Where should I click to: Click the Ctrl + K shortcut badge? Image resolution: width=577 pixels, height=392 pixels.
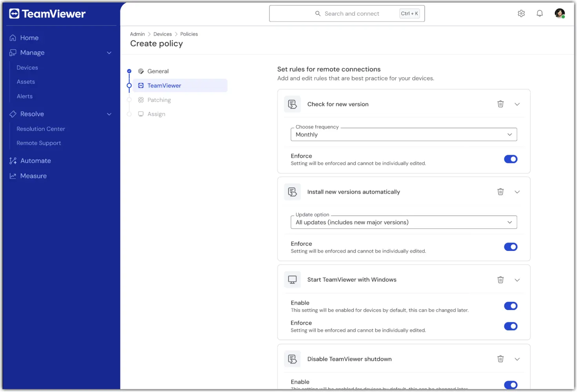pos(410,13)
